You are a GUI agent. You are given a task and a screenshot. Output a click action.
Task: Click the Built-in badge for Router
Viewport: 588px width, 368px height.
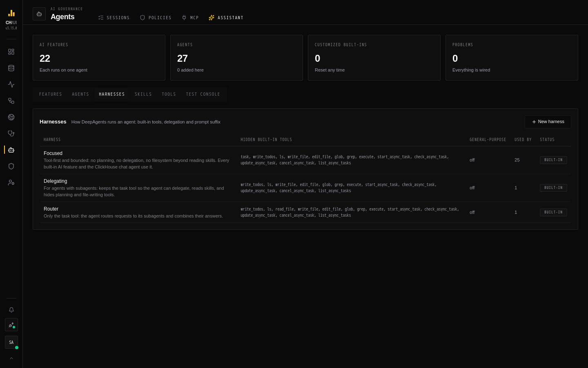[x=553, y=212]
